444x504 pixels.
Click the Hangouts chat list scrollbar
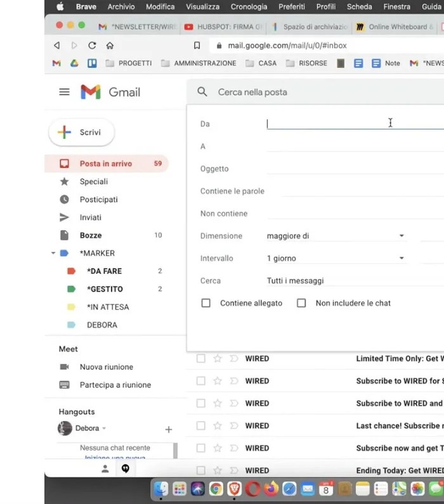[175, 451]
